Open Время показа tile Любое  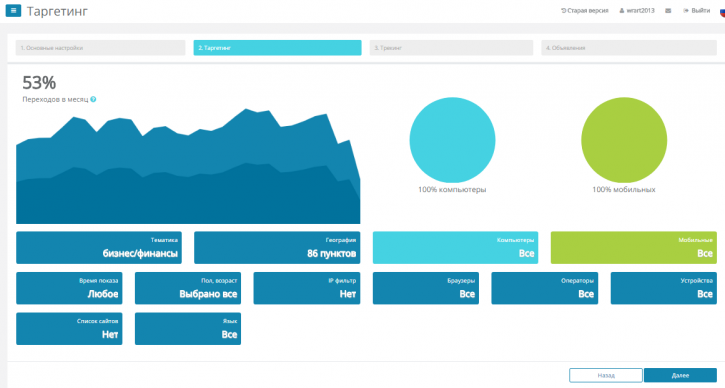[x=69, y=288]
